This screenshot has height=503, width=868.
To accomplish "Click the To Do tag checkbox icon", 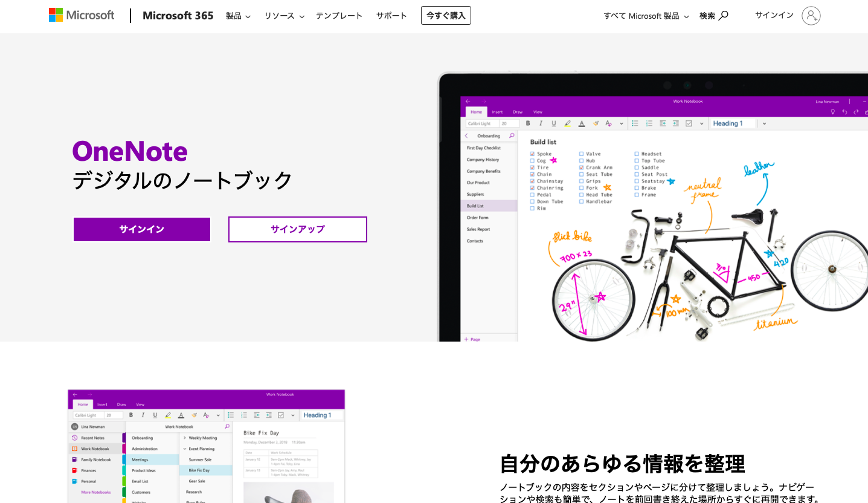I will tap(688, 123).
